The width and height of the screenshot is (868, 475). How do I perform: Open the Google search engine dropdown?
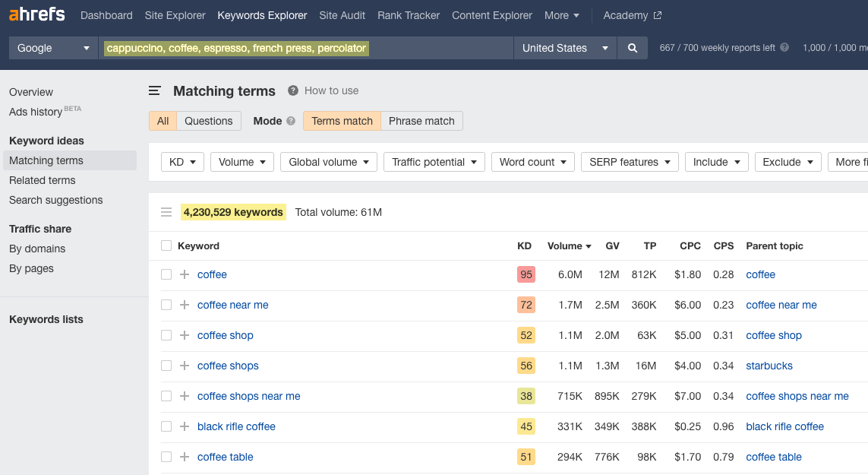coord(53,48)
